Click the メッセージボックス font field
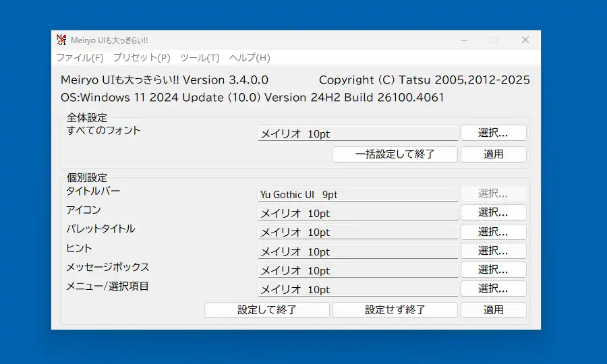 tap(357, 270)
